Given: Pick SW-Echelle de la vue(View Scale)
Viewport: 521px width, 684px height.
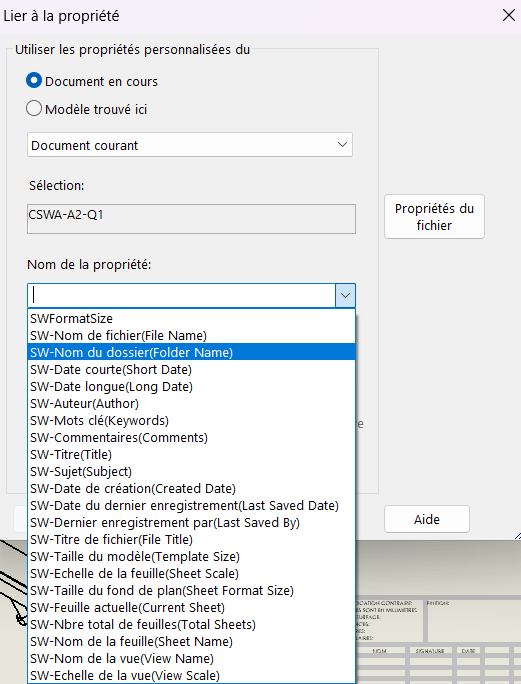Looking at the screenshot, I should (192, 676).
